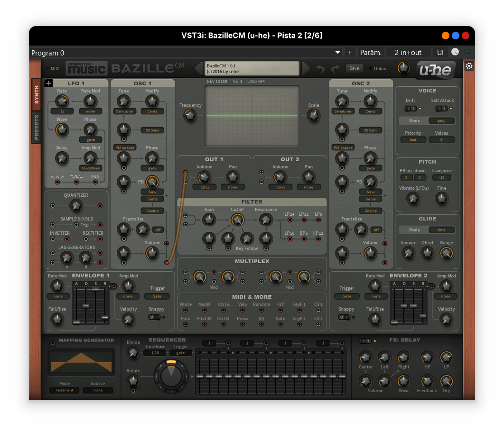Viewport: 504px width, 432px height.
Task: Open the Mapping Generator Mode Increment selector
Action: pyautogui.click(x=65, y=390)
